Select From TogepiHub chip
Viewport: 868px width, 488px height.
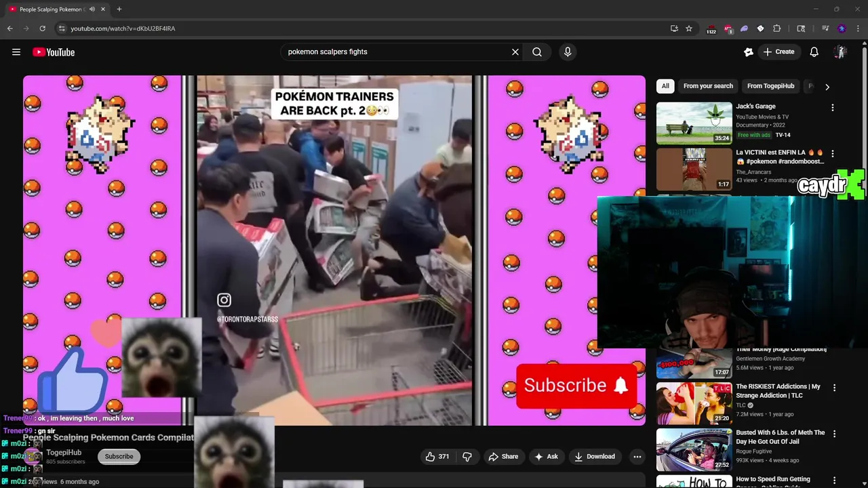770,86
